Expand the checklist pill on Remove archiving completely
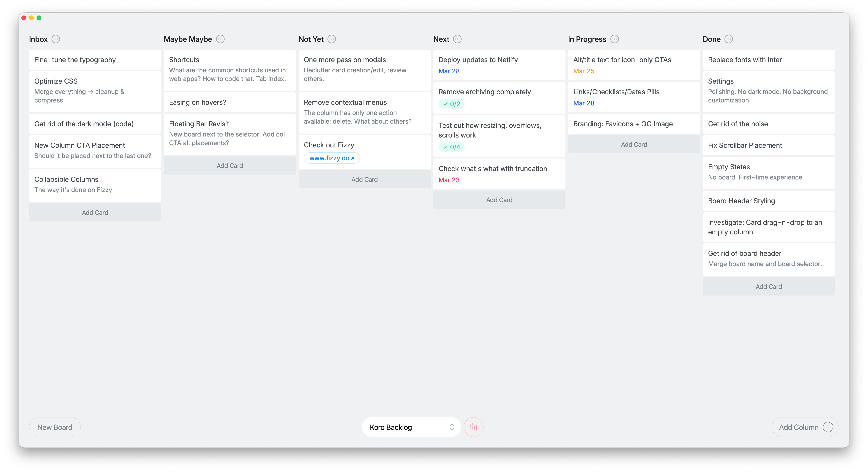 [x=452, y=104]
